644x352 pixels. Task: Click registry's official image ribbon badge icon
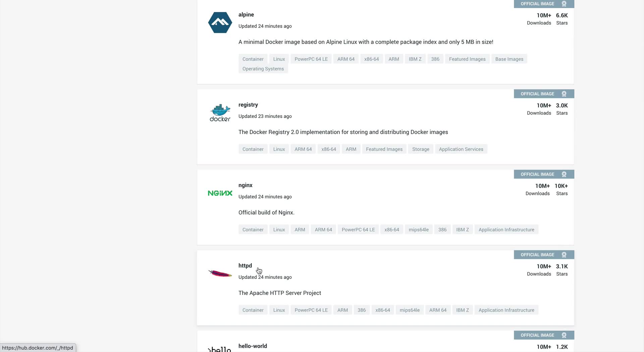click(x=564, y=94)
